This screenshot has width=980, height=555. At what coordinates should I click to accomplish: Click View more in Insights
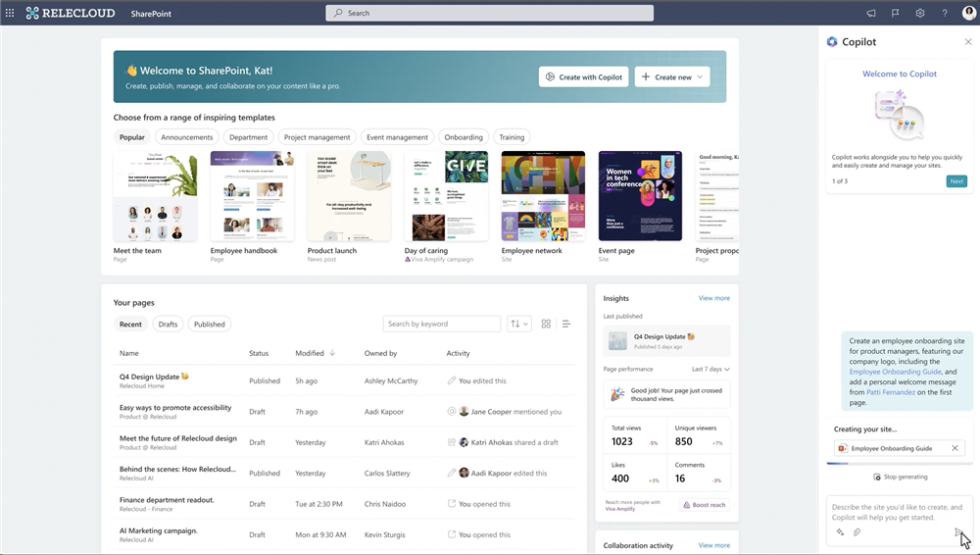[x=713, y=298]
